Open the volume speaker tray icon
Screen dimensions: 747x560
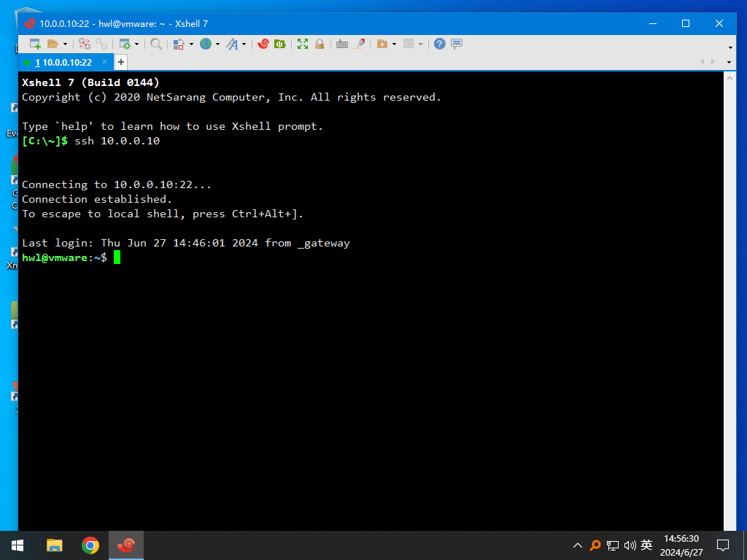630,545
